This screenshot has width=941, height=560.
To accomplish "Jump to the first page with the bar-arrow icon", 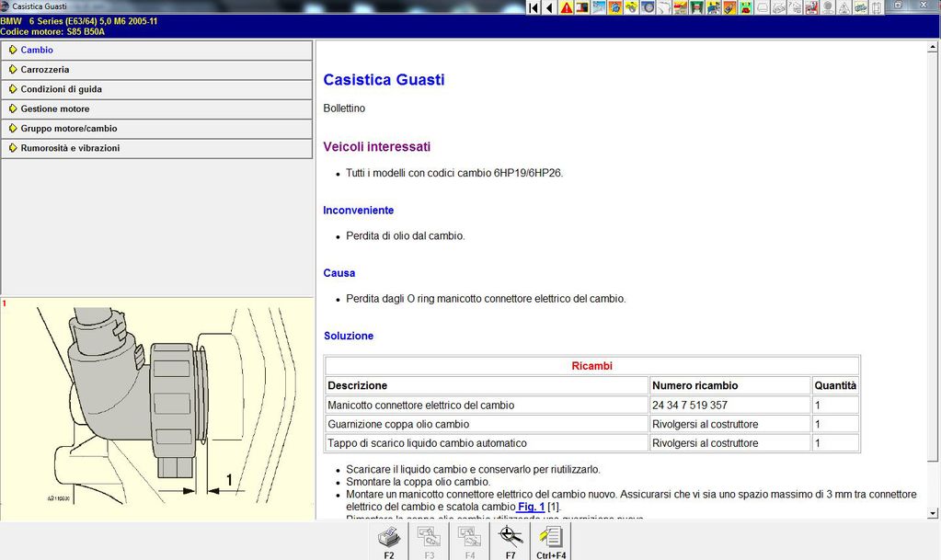I will point(533,7).
